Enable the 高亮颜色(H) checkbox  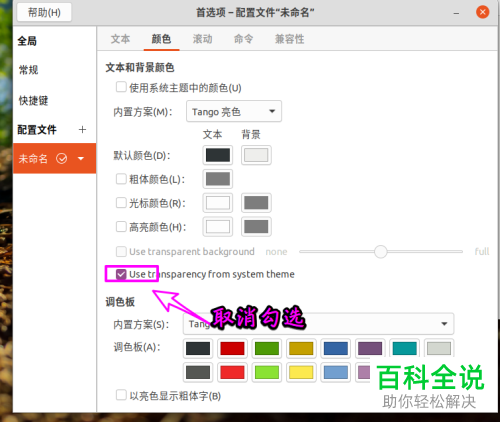tap(121, 227)
